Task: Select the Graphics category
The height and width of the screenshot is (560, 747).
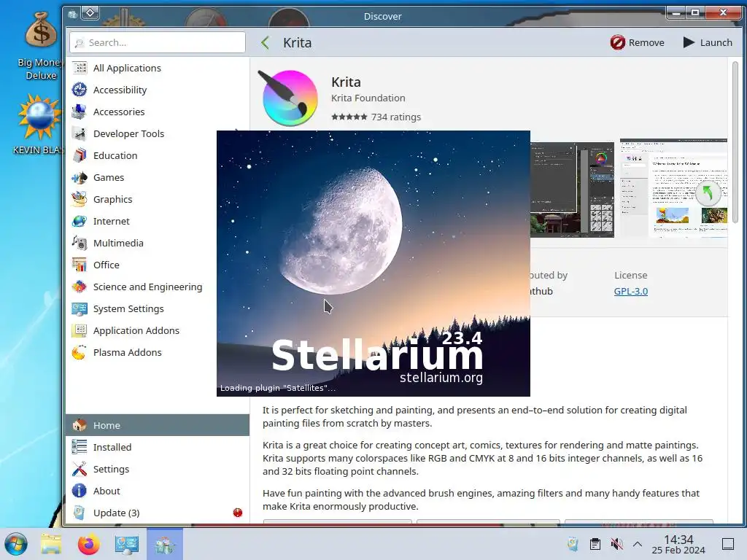Action: click(158, 200)
